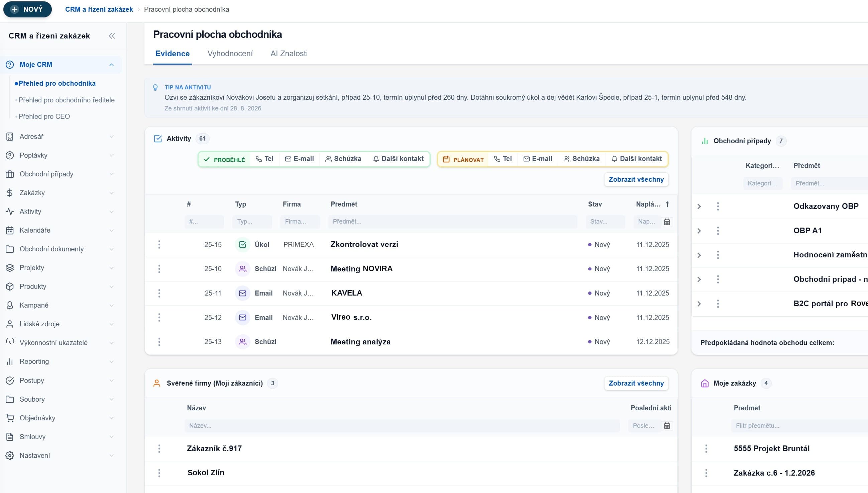Collapse the Moje CRM menu section

(111, 65)
